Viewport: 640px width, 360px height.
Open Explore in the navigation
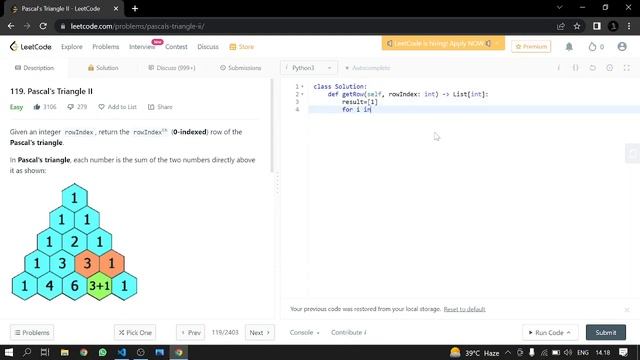pos(72,47)
